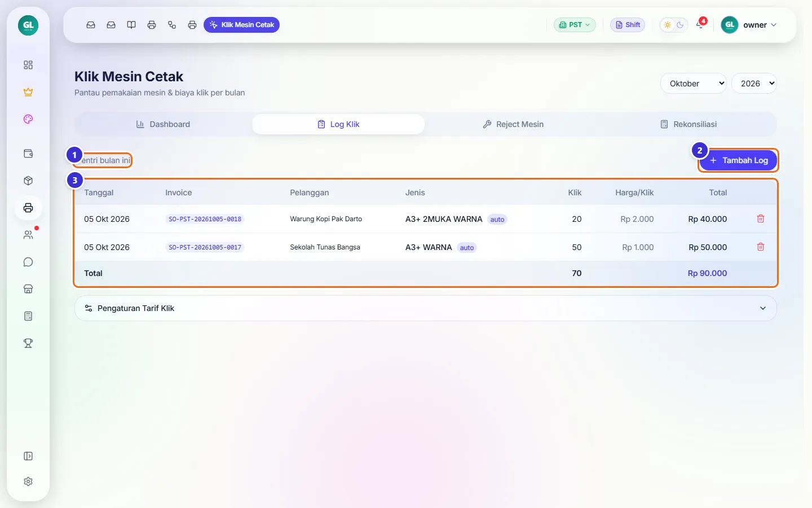Click the Tambah Log button
The width and height of the screenshot is (812, 508).
pyautogui.click(x=738, y=160)
